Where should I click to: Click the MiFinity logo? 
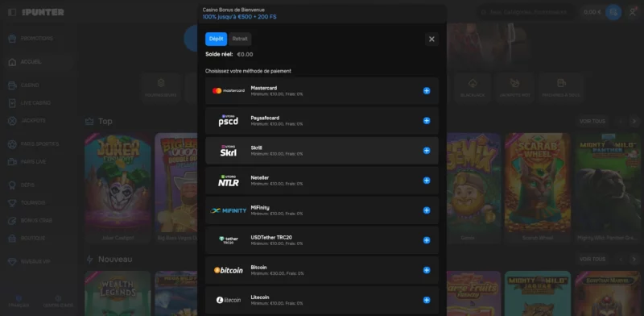point(229,210)
